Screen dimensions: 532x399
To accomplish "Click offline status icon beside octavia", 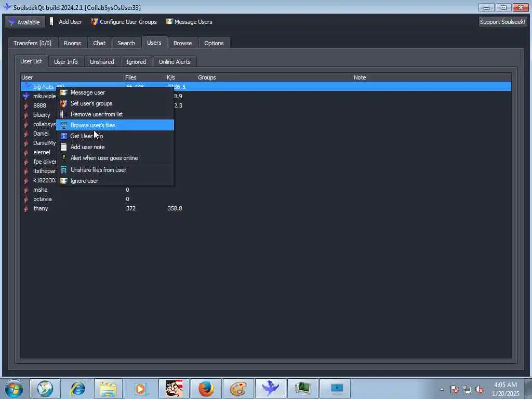I will tap(26, 199).
